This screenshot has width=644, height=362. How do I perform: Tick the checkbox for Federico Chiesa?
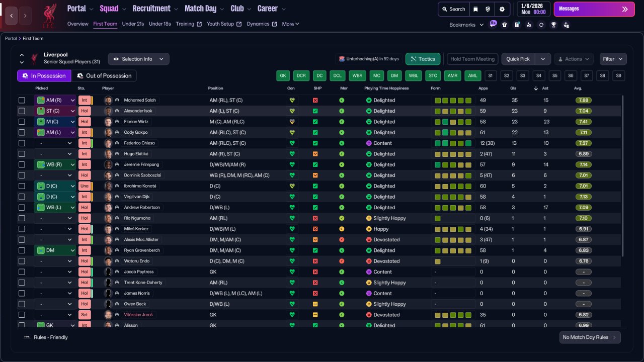click(22, 143)
